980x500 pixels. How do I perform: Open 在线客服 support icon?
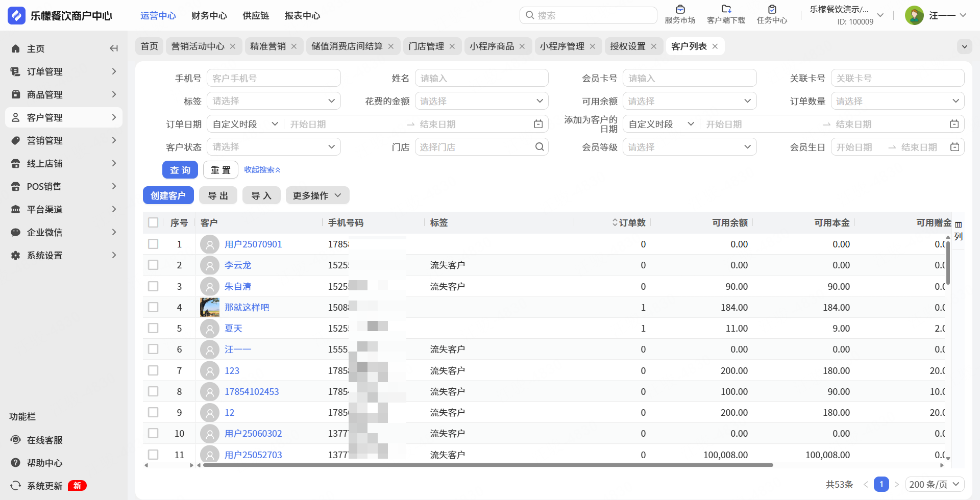[x=16, y=440]
